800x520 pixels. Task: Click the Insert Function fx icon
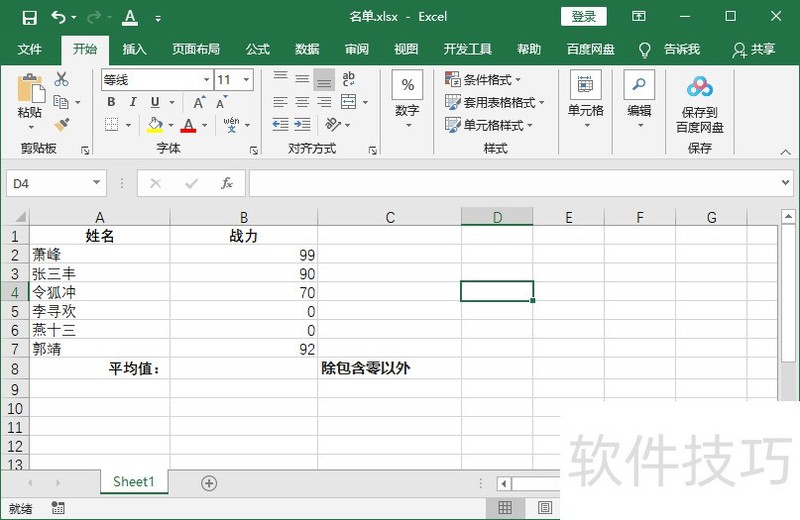tap(227, 183)
